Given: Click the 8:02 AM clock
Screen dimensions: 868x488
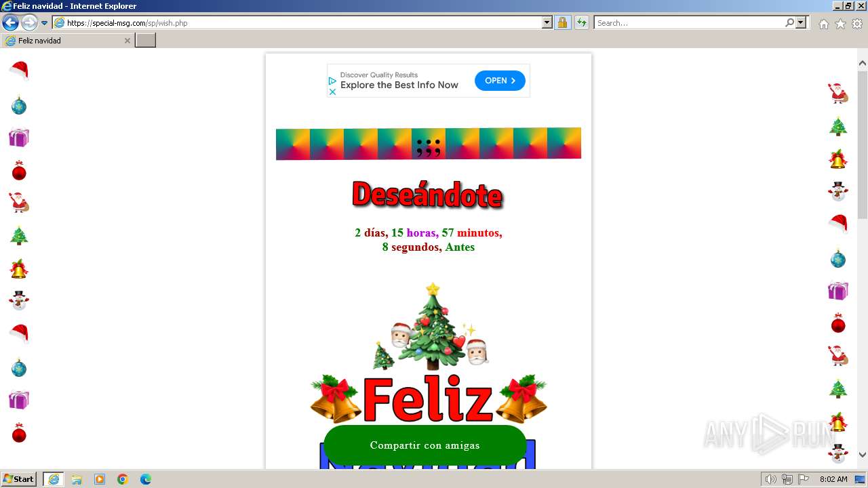Looking at the screenshot, I should click(833, 479).
